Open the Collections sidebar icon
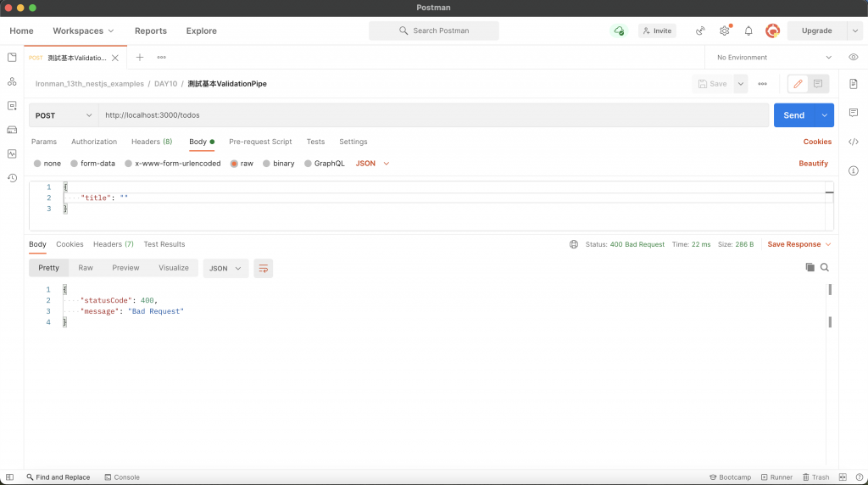This screenshot has width=868, height=485. pos(12,58)
